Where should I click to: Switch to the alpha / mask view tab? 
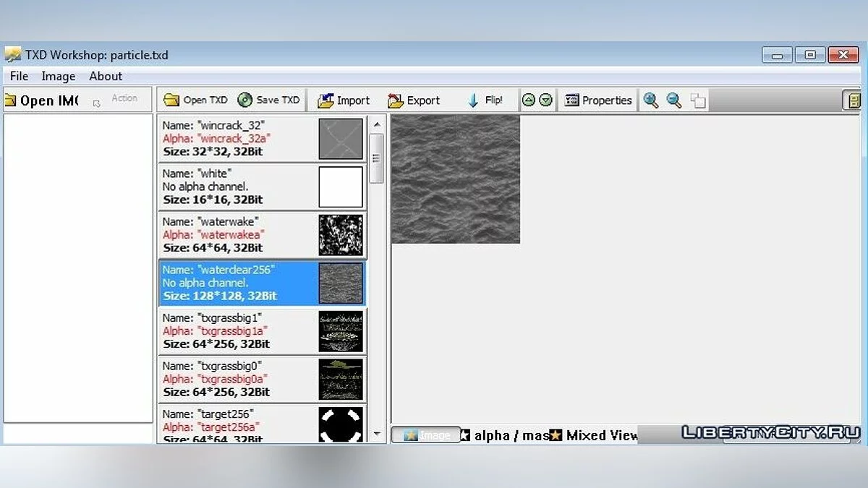pos(506,435)
